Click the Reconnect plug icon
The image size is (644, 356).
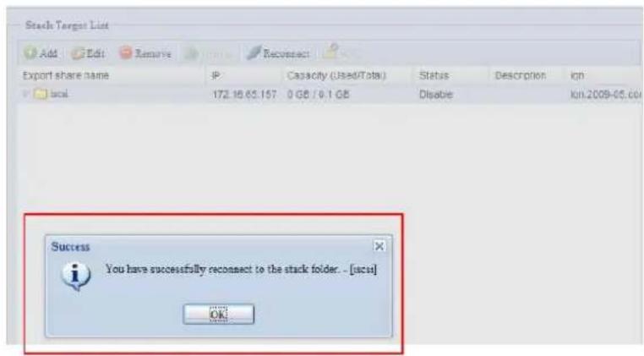pos(254,52)
